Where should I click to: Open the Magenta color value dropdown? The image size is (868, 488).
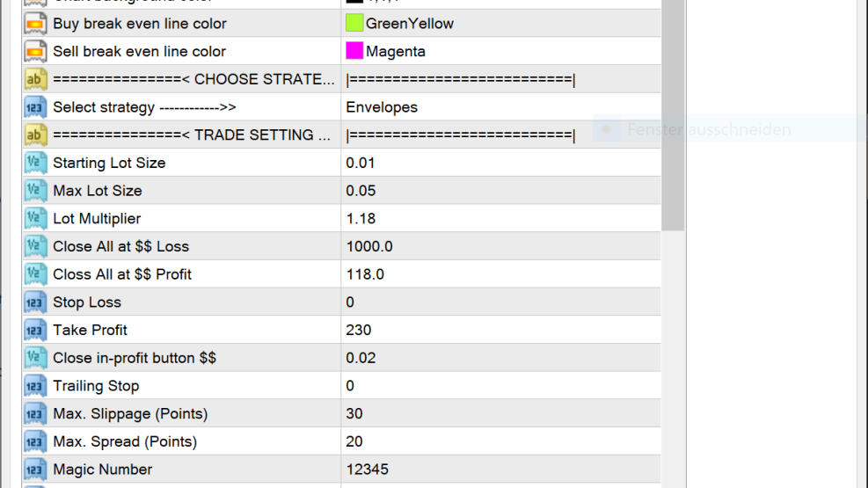point(501,52)
